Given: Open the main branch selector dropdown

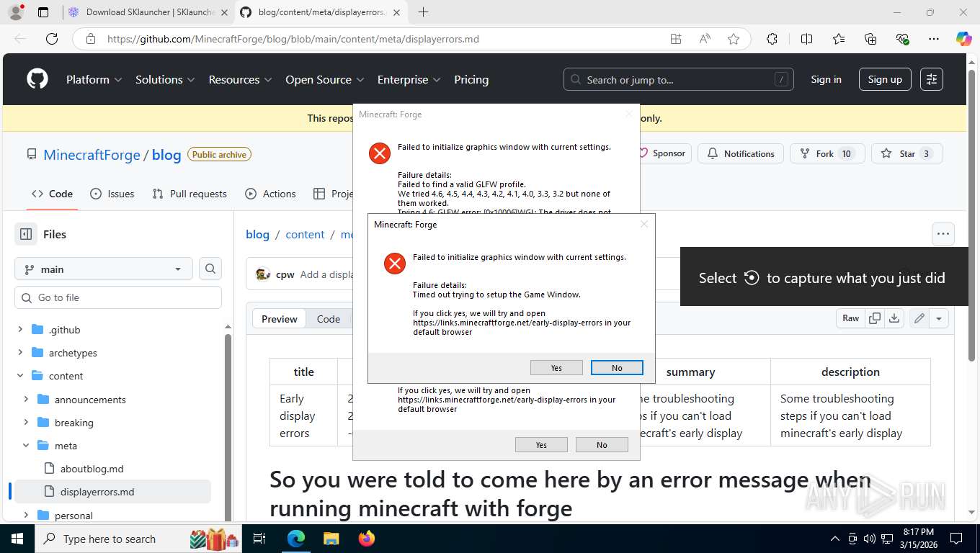Looking at the screenshot, I should point(104,269).
